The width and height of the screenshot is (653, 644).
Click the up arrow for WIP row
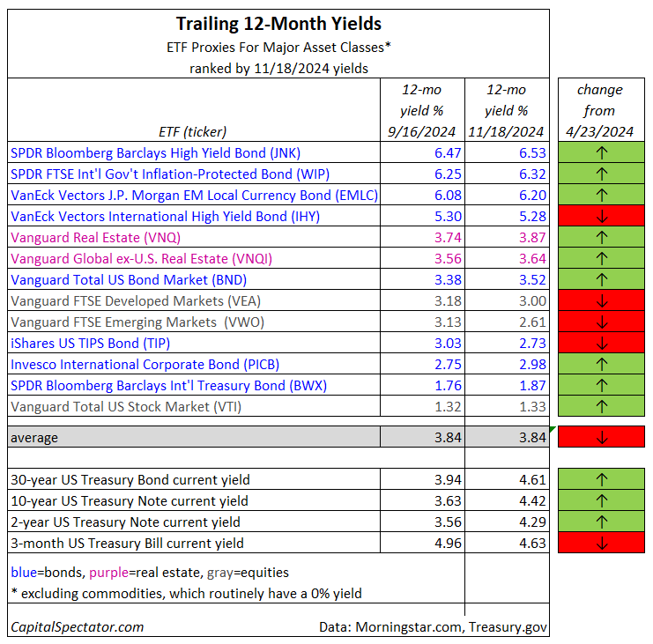[601, 174]
